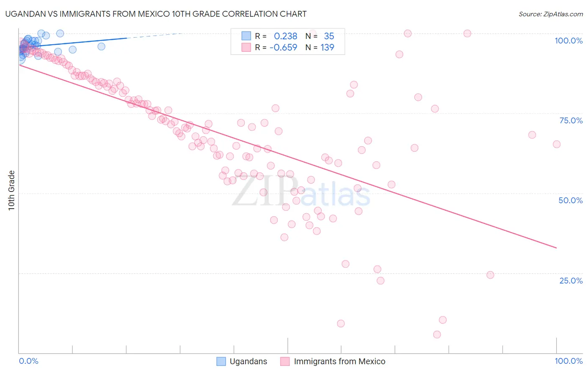588x373 pixels.
Task: Click the 100.0% x-axis label
Action: pyautogui.click(x=569, y=361)
